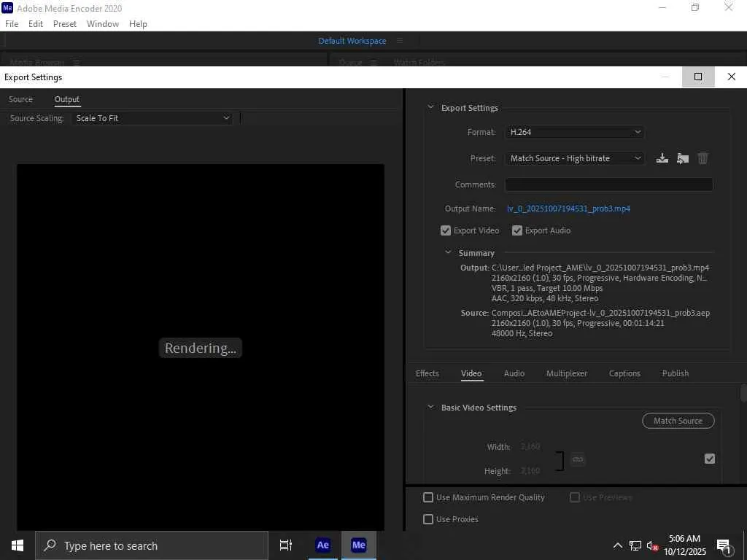
Task: Click the video settings panel scrollbar
Action: [x=743, y=393]
